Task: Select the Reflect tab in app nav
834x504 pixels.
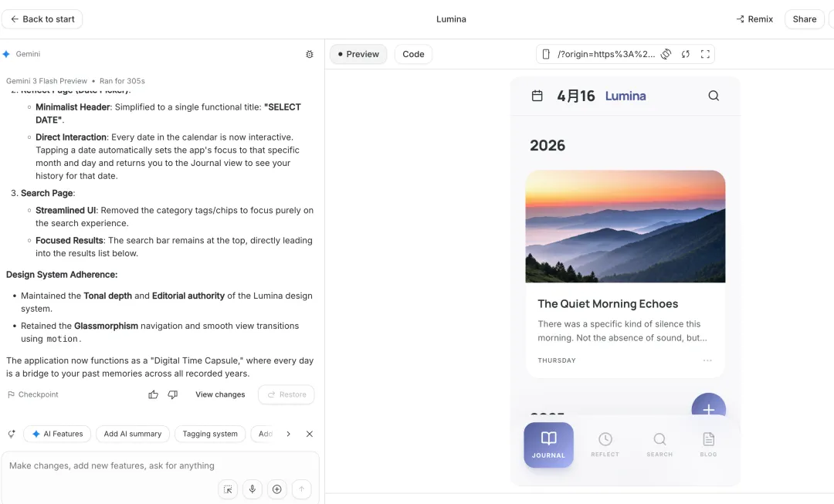Action: (605, 445)
